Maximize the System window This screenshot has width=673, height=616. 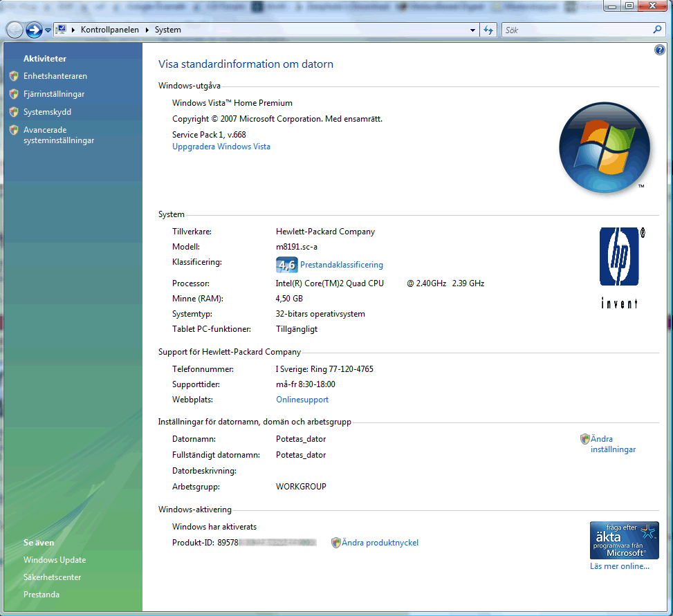629,6
